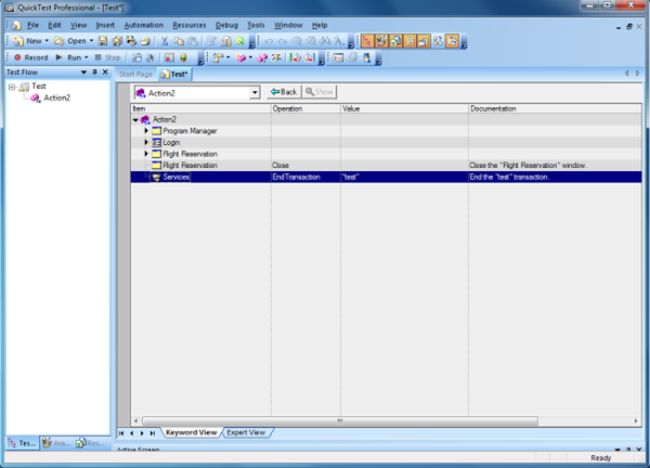The height and width of the screenshot is (468, 650).
Task: Click the Redo arrow icon
Action: click(282, 41)
